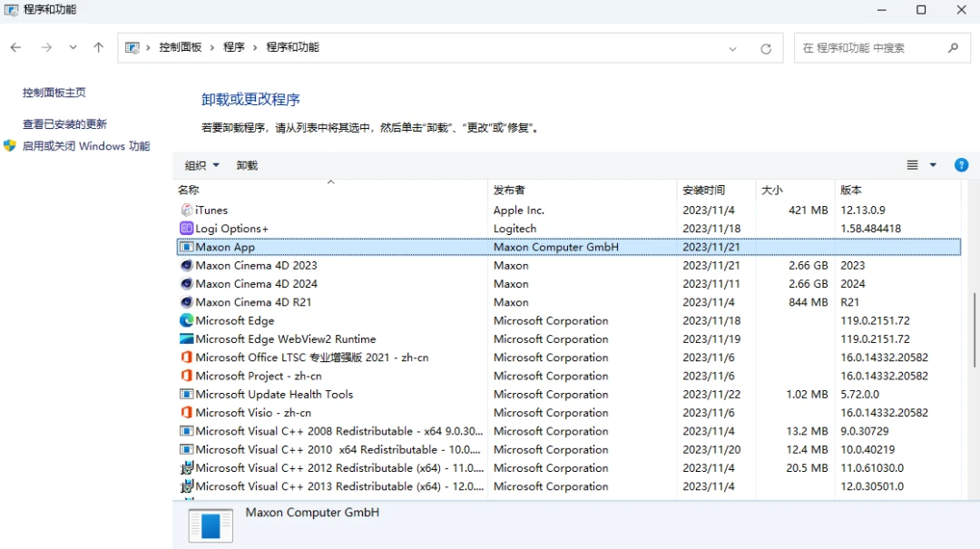Click the Maxon App row icon
The width and height of the screenshot is (980, 549).
point(186,247)
